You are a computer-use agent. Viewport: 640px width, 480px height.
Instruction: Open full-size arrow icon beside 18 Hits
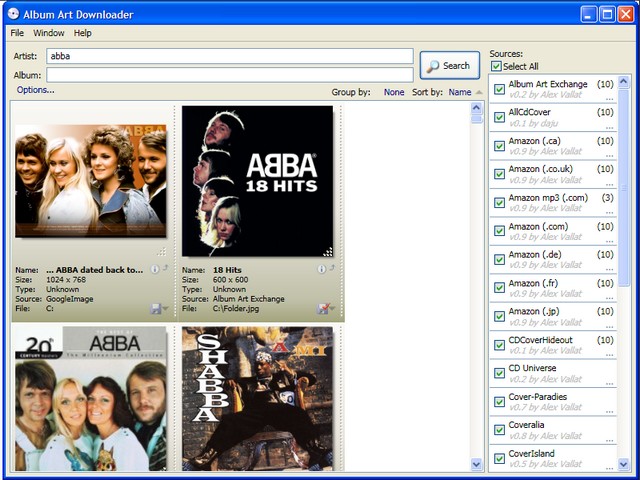[x=332, y=268]
